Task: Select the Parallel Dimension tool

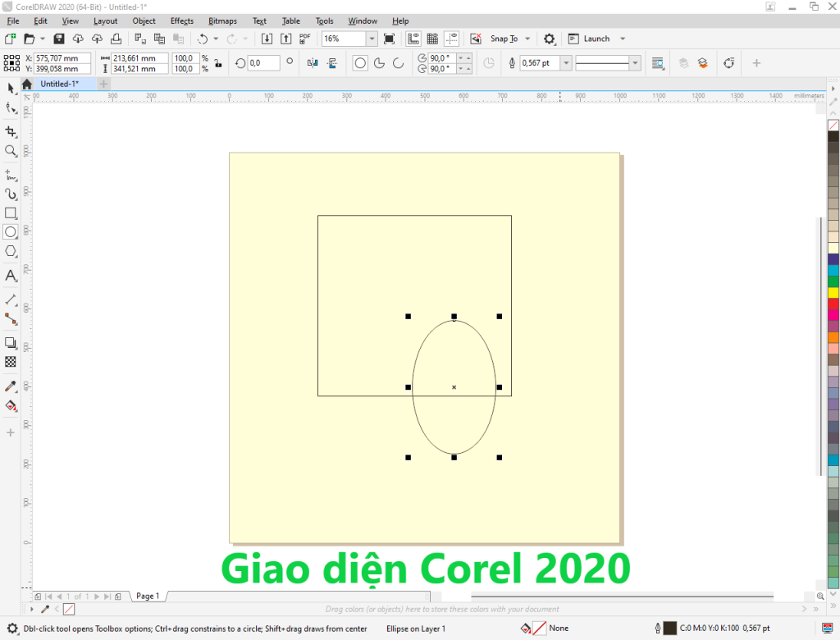Action: click(11, 299)
